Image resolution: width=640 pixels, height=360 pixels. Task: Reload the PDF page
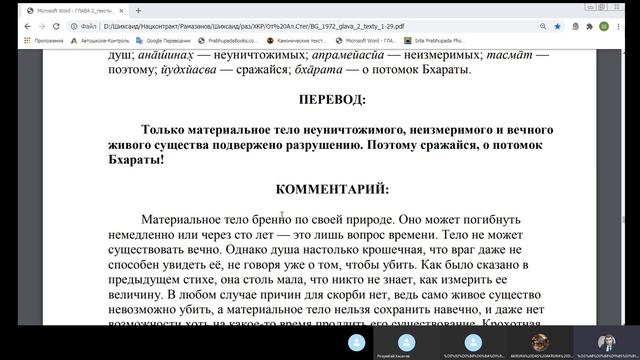click(x=56, y=27)
